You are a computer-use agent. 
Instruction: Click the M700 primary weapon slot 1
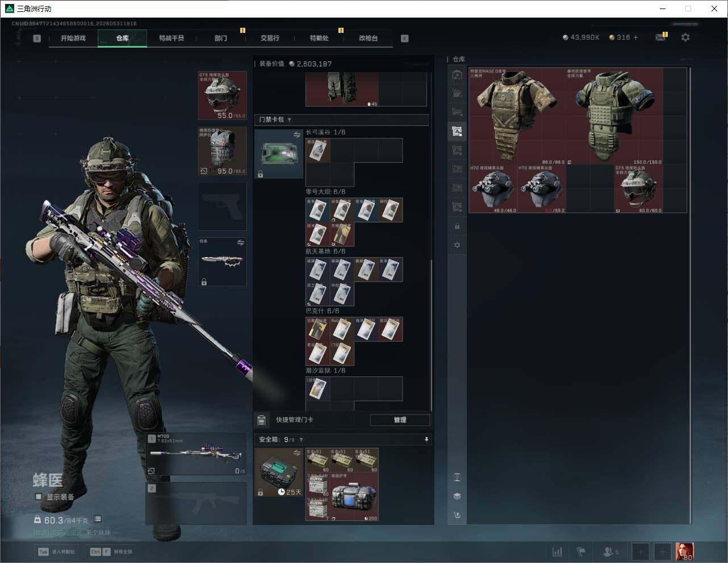pos(196,454)
